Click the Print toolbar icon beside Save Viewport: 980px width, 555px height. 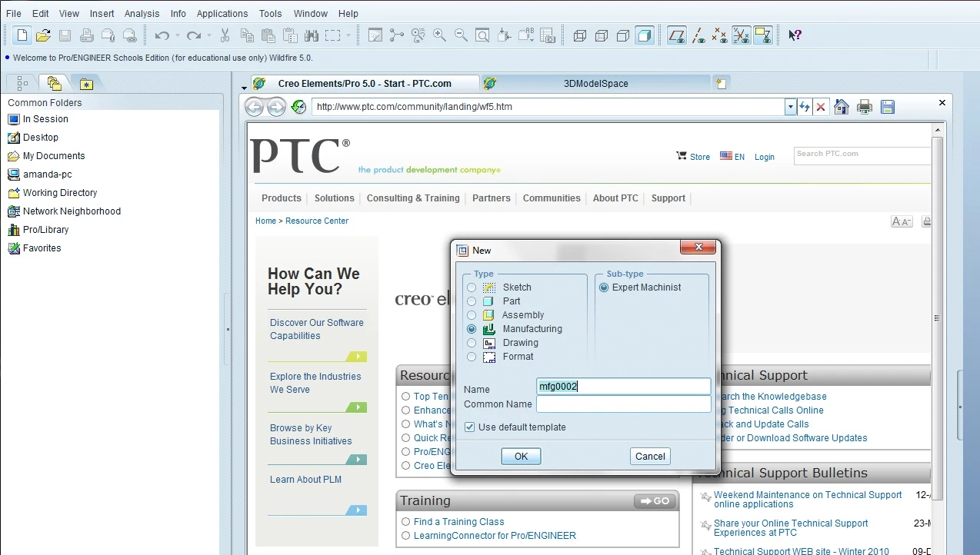(87, 35)
